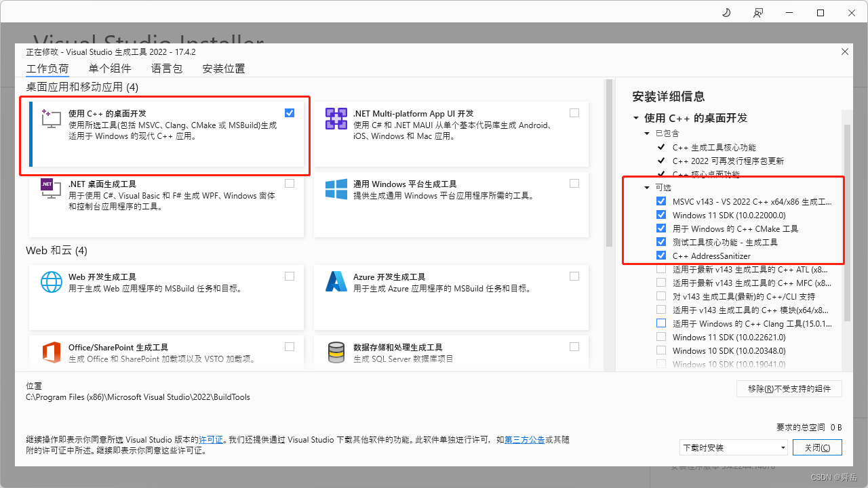Image resolution: width=868 pixels, height=488 pixels.
Task: Open the feedback icon in title bar
Action: pyautogui.click(x=757, y=13)
